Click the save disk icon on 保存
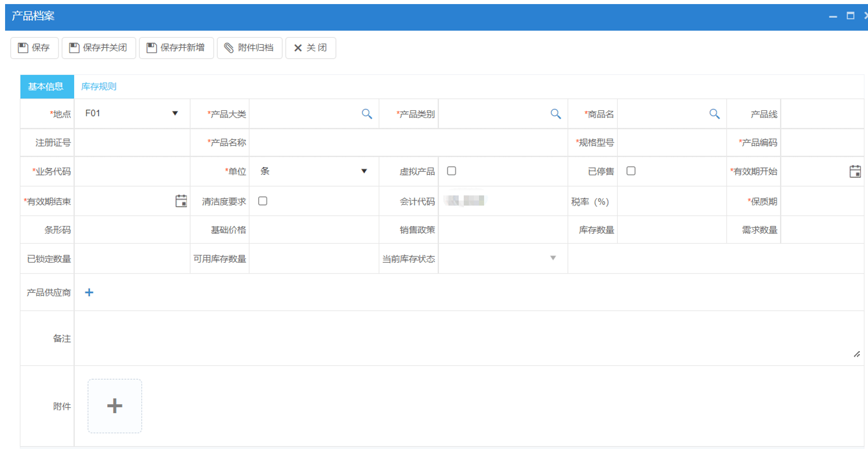 22,47
